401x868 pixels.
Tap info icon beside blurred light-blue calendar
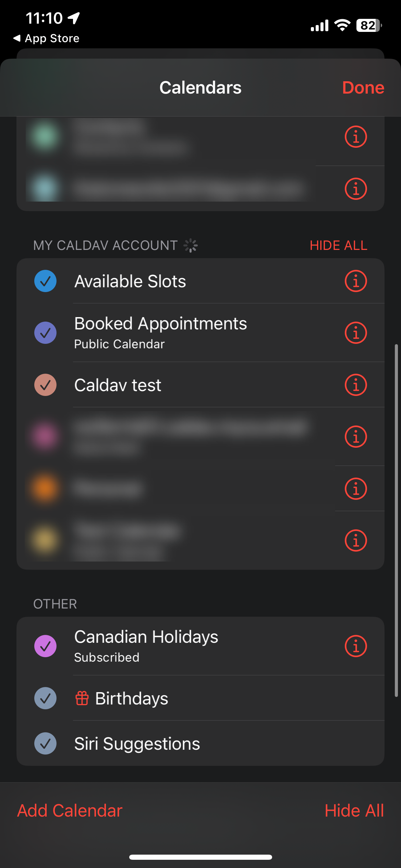(356, 189)
